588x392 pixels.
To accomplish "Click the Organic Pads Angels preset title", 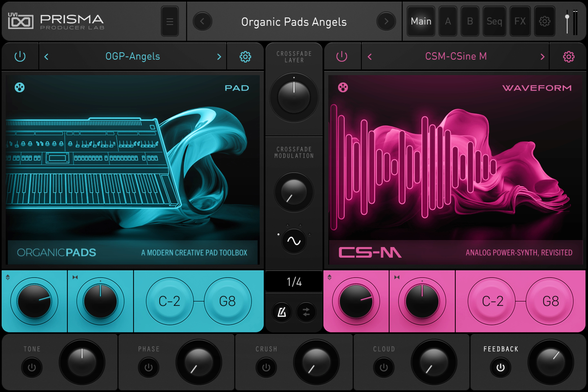I will [x=294, y=22].
